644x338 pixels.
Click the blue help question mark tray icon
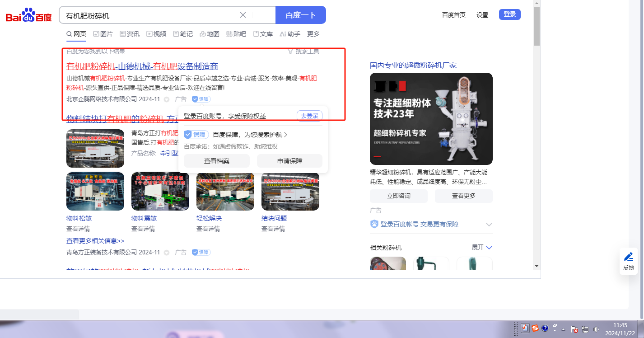(545, 329)
